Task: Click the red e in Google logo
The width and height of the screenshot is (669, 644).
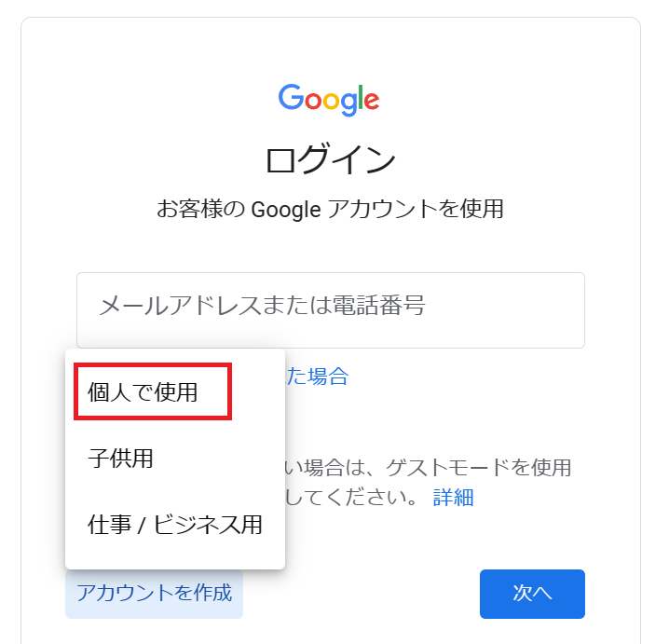Action: 371,101
